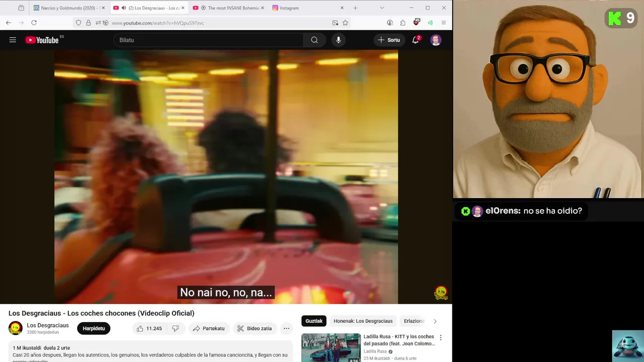This screenshot has height=362, width=644.
Task: Click the search magnifier button
Action: (314, 40)
